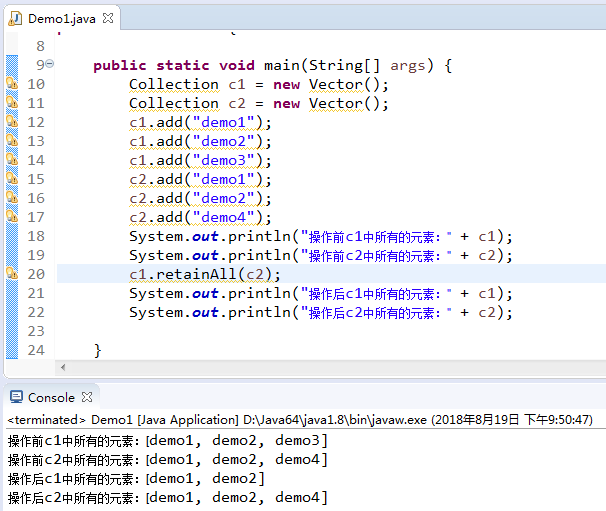Close the Demo1.java editor tab

[108, 18]
